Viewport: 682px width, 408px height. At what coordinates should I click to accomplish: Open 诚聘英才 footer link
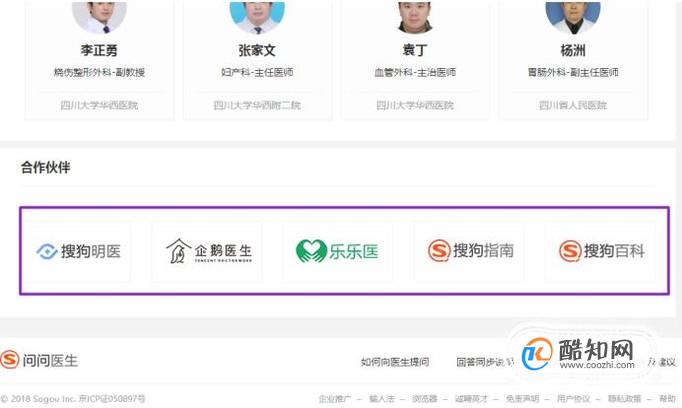[471, 398]
